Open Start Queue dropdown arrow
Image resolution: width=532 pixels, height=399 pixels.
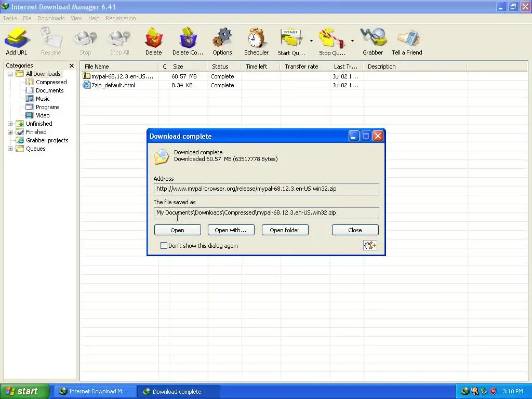click(311, 41)
